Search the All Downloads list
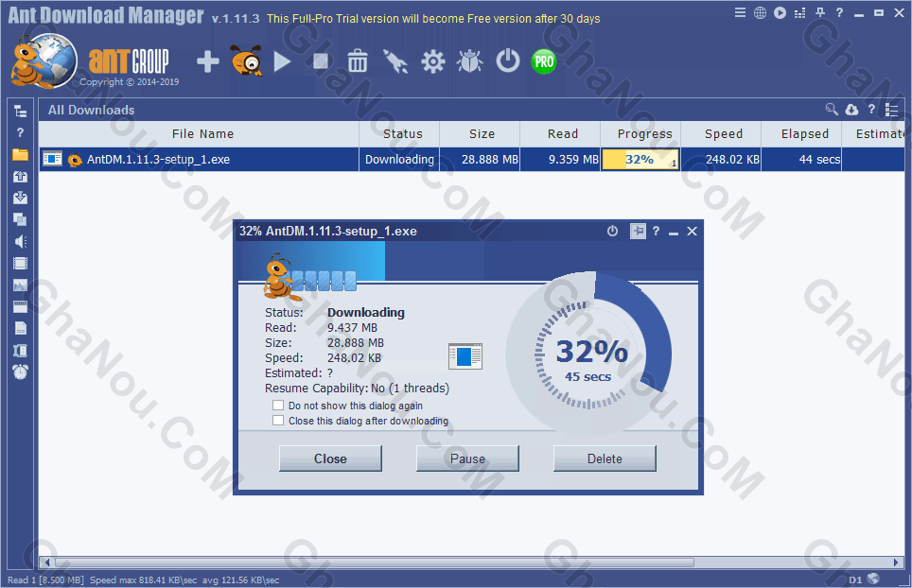Screen dimensions: 912x588 pos(832,109)
